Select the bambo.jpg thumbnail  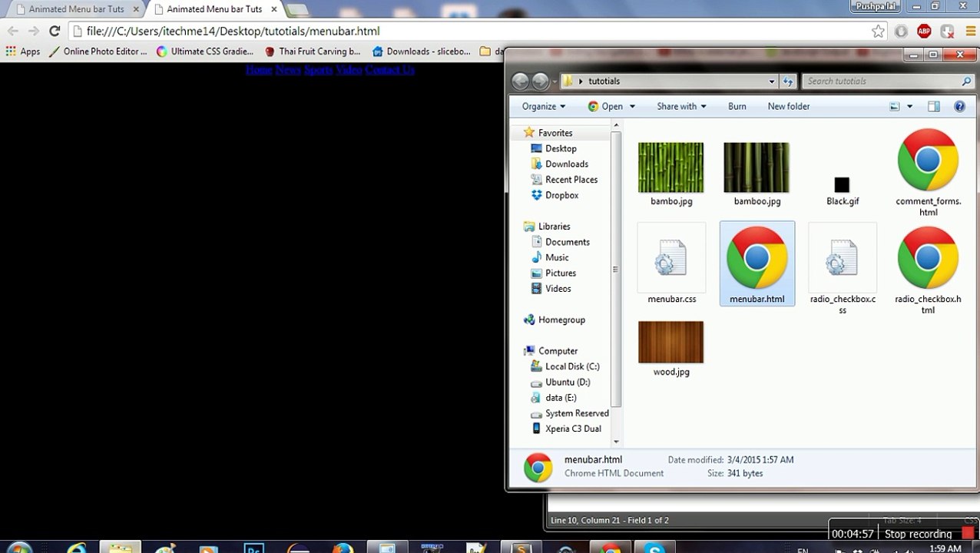click(x=671, y=167)
